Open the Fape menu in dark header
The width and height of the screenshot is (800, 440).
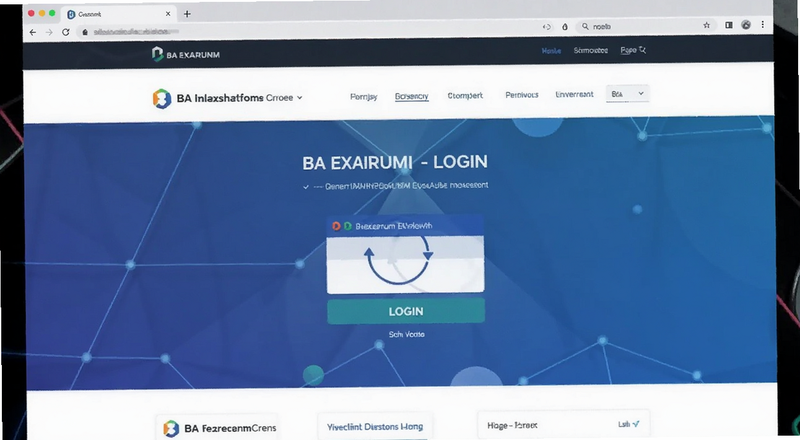pos(633,50)
